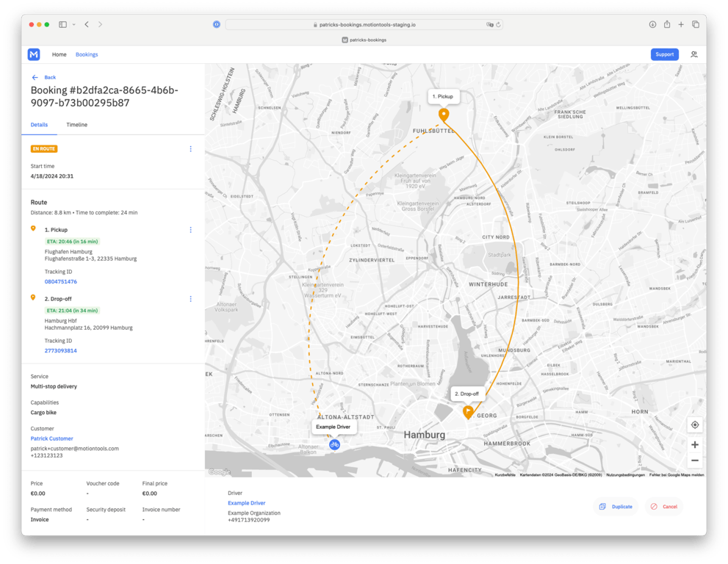
Task: Show Safari downloads
Action: click(652, 25)
